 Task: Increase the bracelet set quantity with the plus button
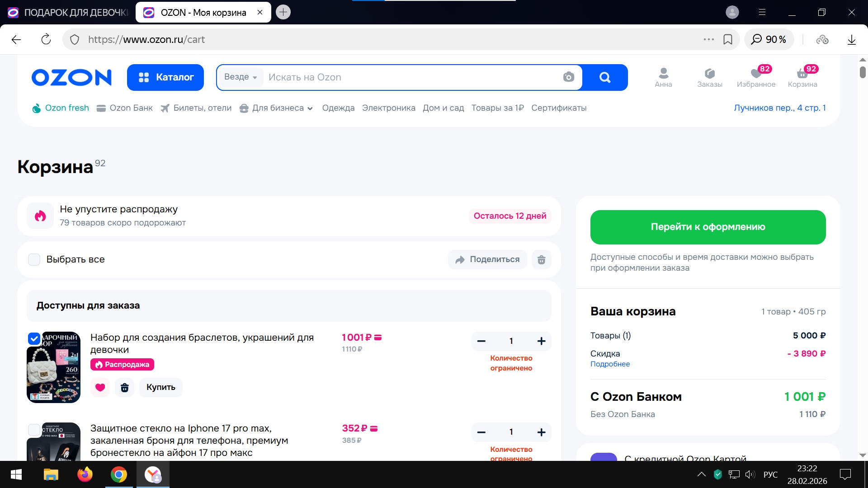(541, 341)
